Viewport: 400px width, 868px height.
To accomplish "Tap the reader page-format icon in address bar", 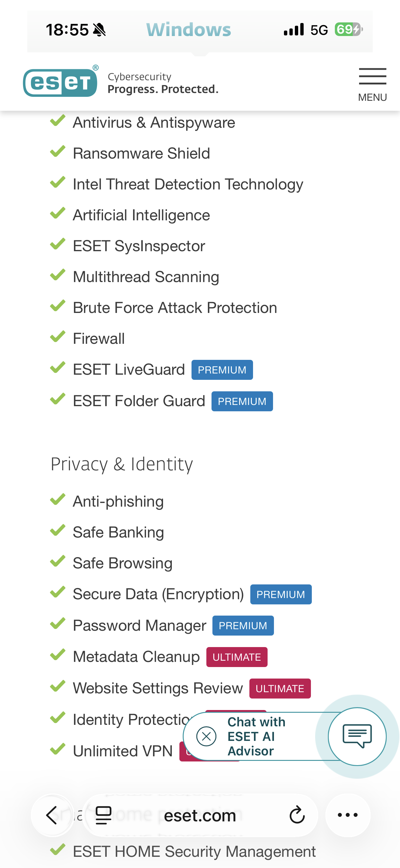I will coord(104,815).
